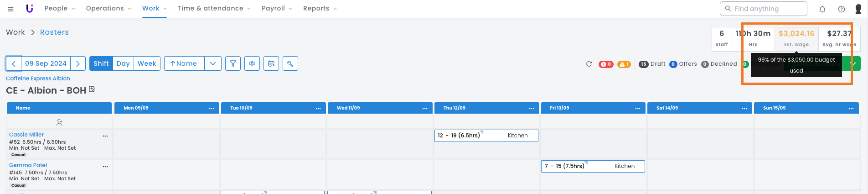Open the Payroll menu
Viewport: 868px width, 194px height.
[x=277, y=8]
